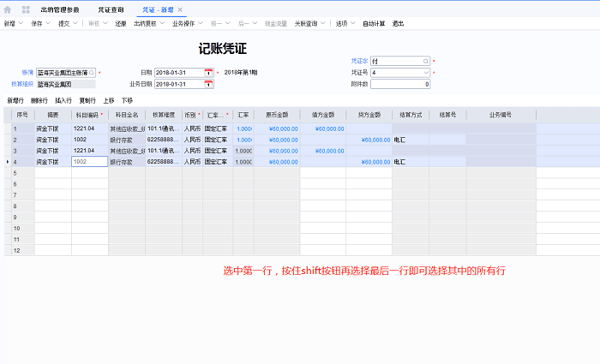Expand the 选项 dropdown arrow

click(x=353, y=23)
